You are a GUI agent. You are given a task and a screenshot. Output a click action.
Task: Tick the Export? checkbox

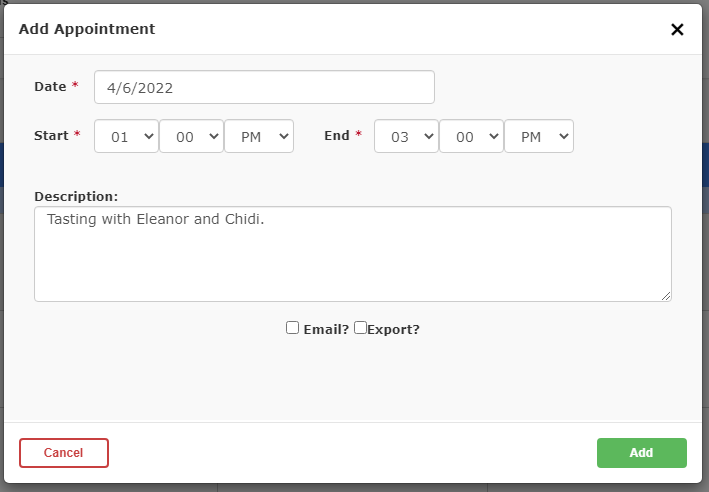click(x=360, y=328)
